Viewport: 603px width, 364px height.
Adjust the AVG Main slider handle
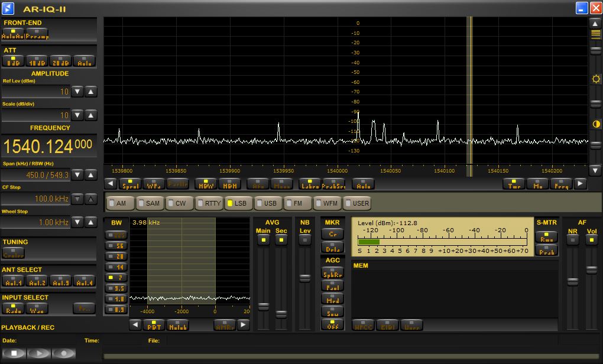click(x=264, y=306)
